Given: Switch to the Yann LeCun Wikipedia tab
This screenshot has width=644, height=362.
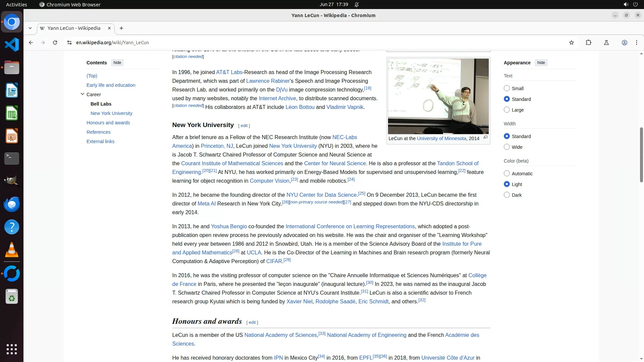Looking at the screenshot, I should (74, 28).
